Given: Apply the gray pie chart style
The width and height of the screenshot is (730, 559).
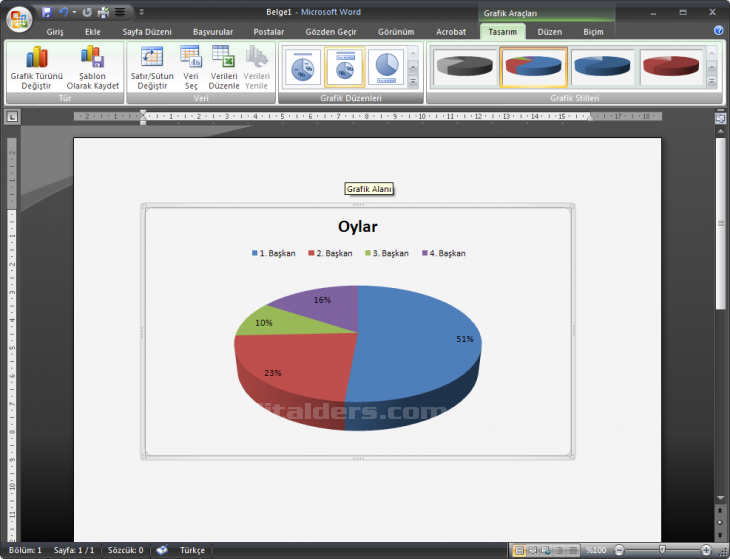Looking at the screenshot, I should tap(464, 67).
